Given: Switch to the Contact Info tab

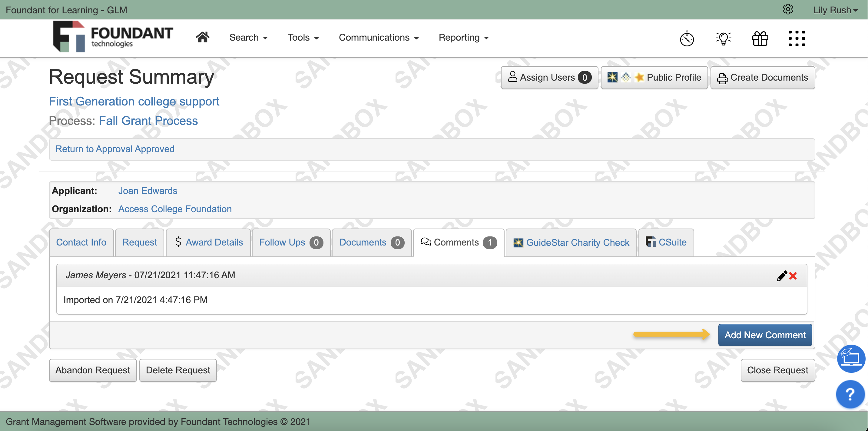Looking at the screenshot, I should point(81,242).
